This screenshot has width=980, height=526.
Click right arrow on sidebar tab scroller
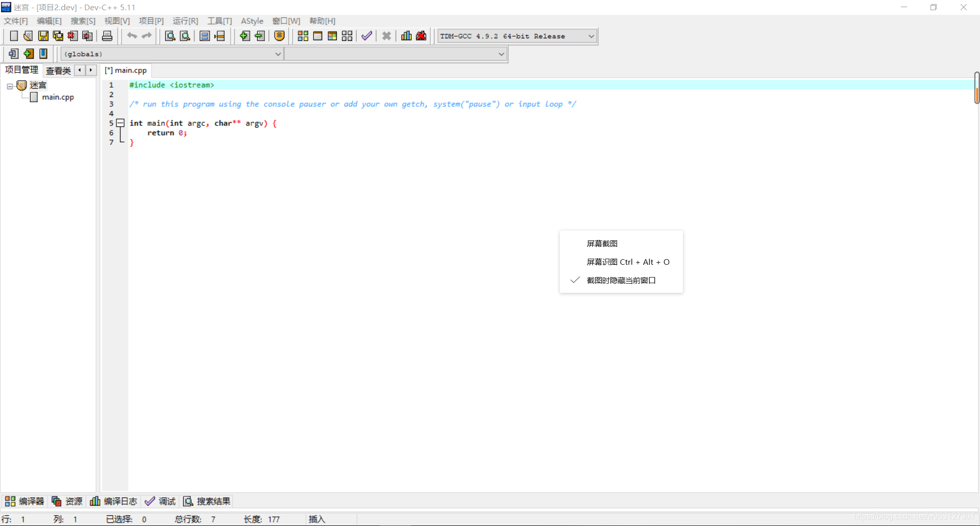pyautogui.click(x=91, y=70)
